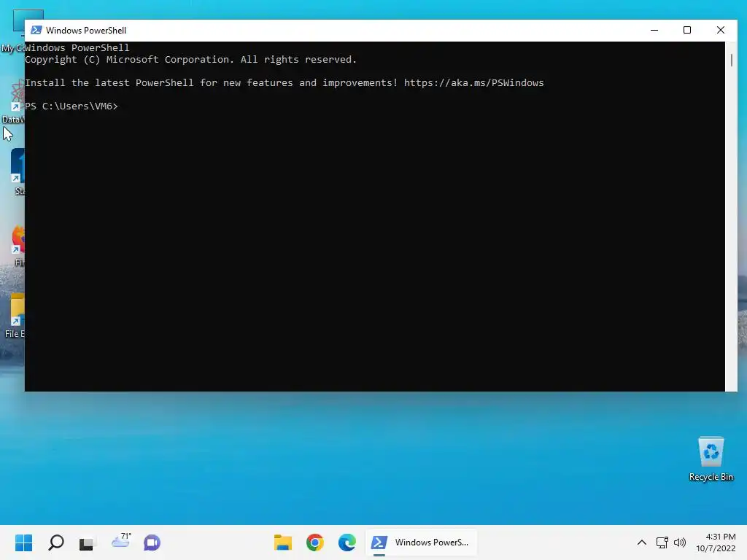The height and width of the screenshot is (560, 747).
Task: Open network settings from the tray icon
Action: click(662, 542)
